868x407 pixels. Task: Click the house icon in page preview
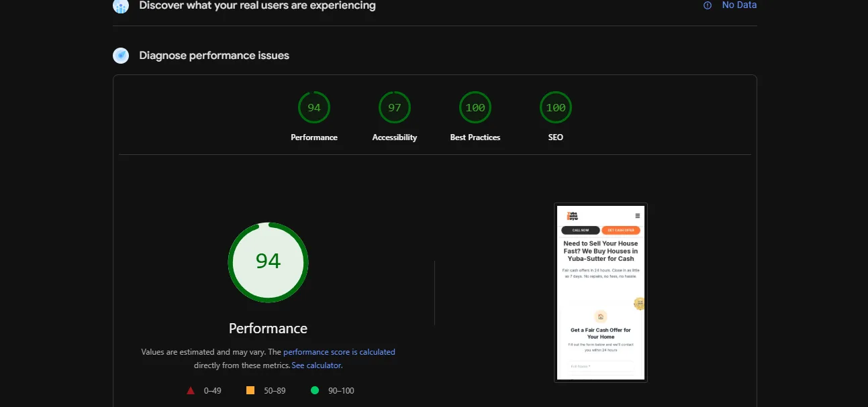tap(600, 316)
